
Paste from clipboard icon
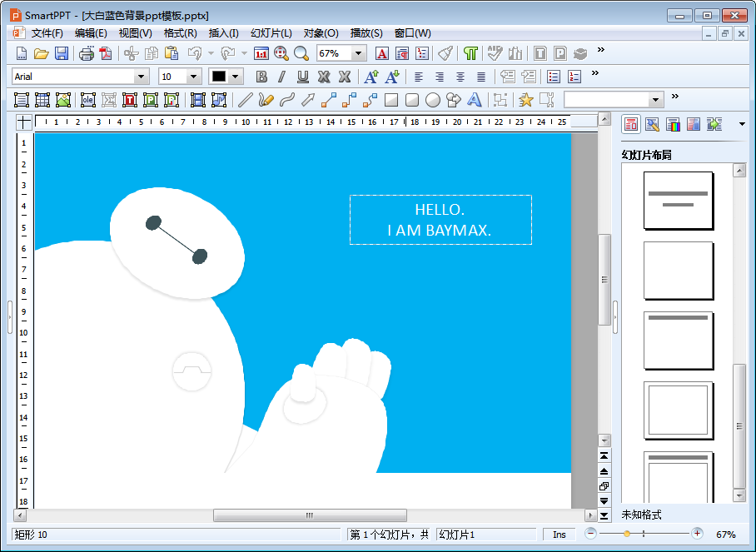pos(172,53)
